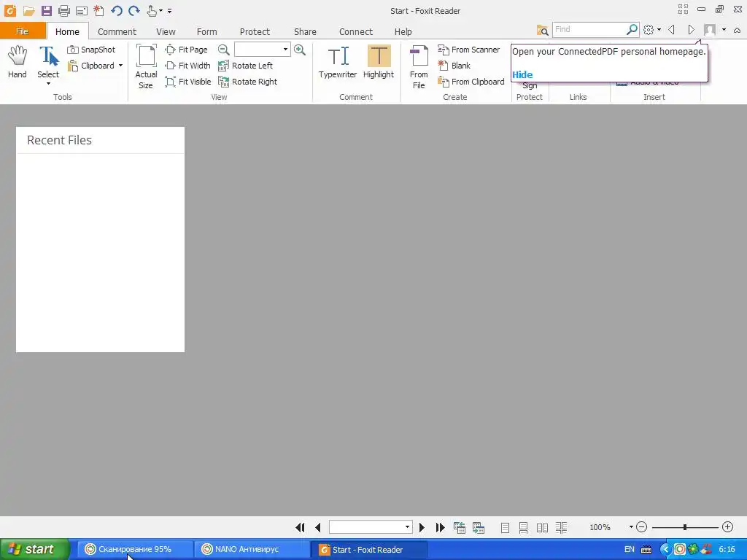This screenshot has height=560, width=747.
Task: Switch to the Form tab
Action: coord(206,32)
